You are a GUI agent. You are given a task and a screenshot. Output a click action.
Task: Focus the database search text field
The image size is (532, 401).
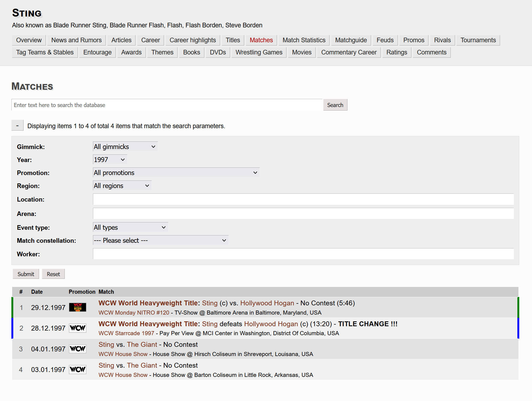(x=167, y=105)
